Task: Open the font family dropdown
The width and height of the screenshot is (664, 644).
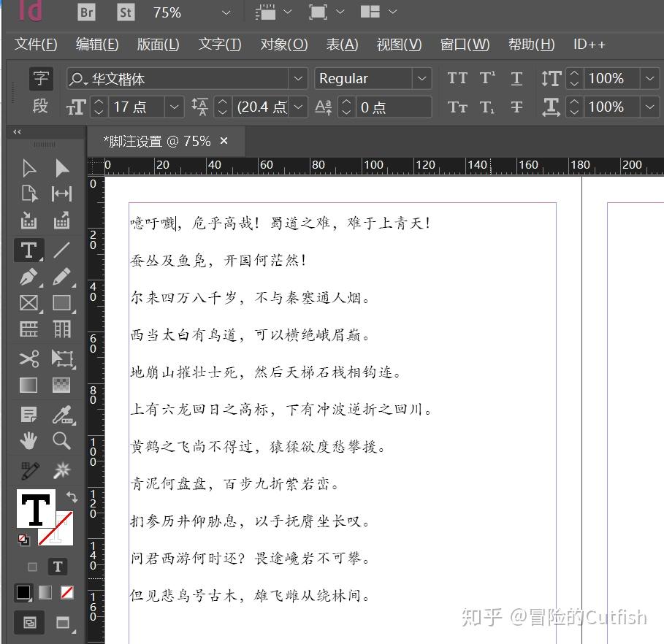Action: (297, 77)
